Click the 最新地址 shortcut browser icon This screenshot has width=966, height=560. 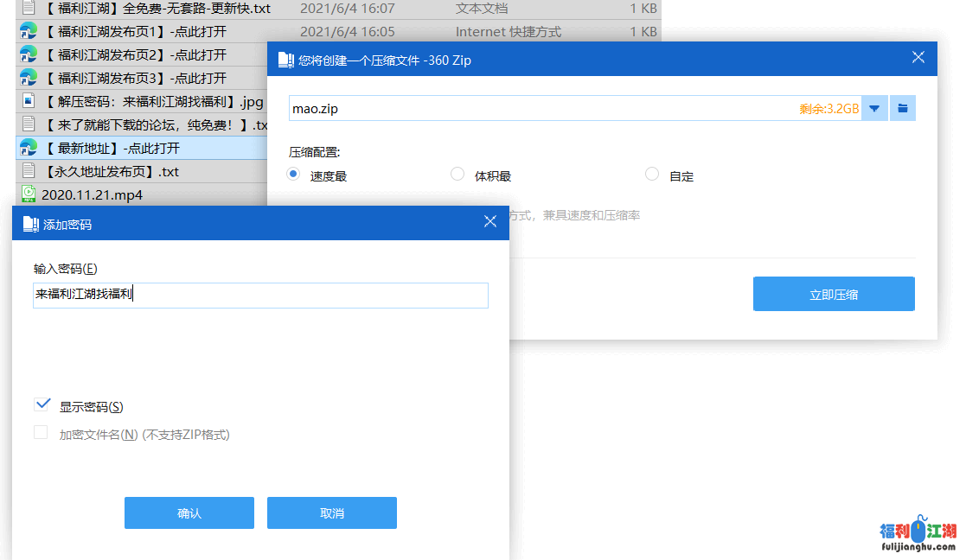(29, 148)
